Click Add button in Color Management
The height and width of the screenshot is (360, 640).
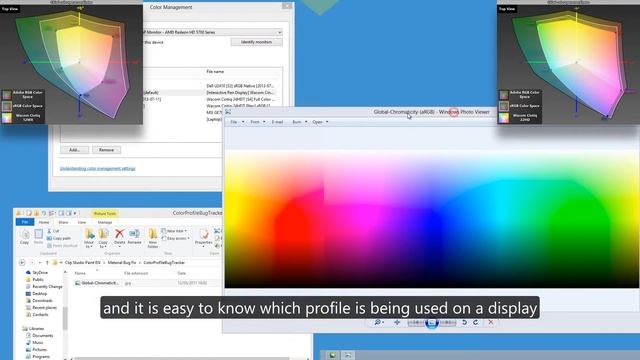pyautogui.click(x=74, y=150)
